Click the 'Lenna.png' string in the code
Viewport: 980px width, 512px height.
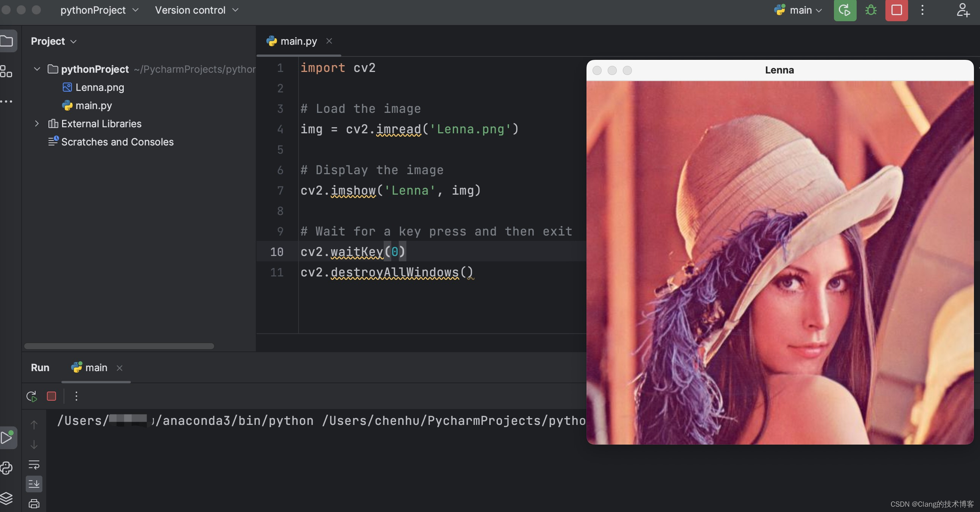tap(470, 129)
